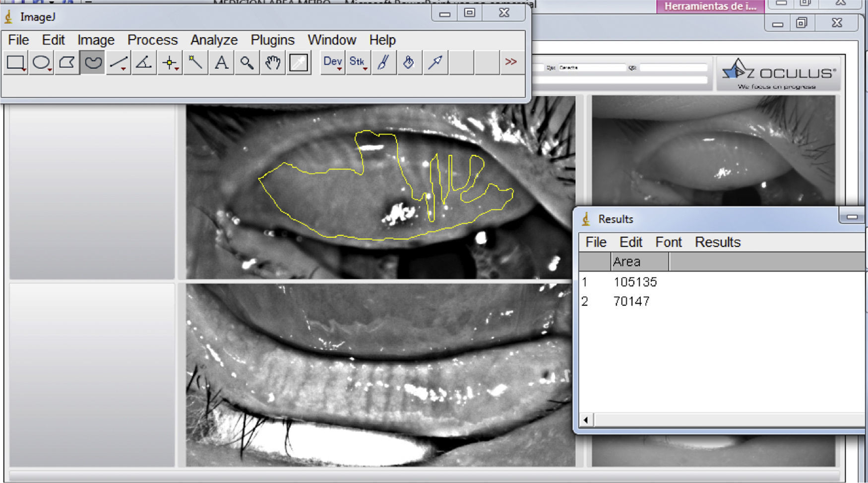
Task: Click the Area column header
Action: [639, 261]
